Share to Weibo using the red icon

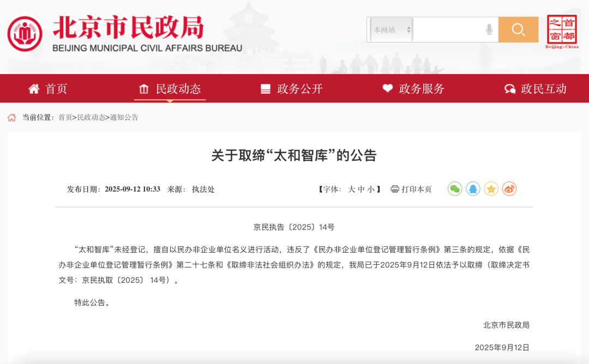coord(509,189)
